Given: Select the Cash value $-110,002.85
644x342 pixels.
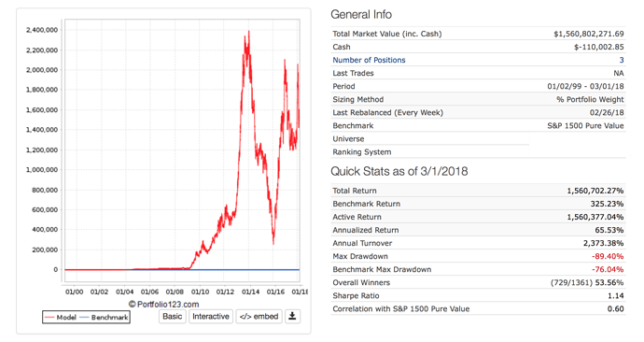Looking at the screenshot, I should [599, 47].
